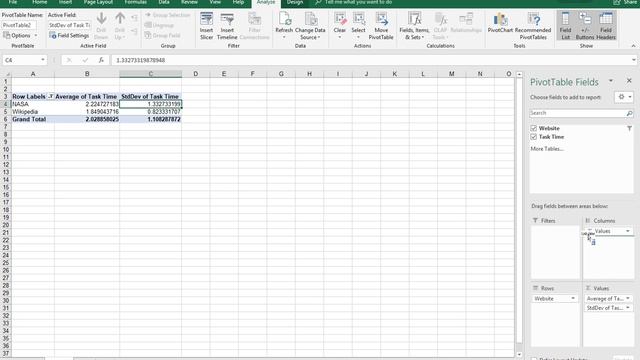
Task: Click the filter icon beside the Website field
Action: pos(629,128)
